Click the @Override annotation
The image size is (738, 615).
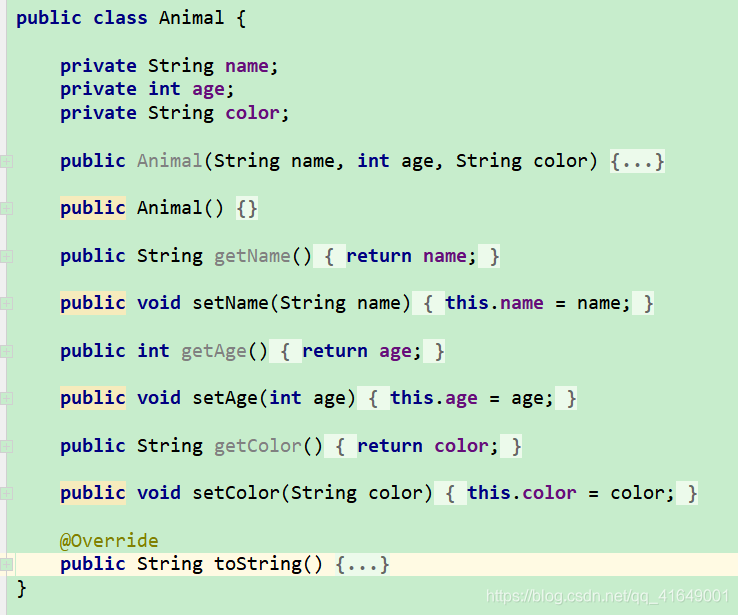click(x=109, y=541)
